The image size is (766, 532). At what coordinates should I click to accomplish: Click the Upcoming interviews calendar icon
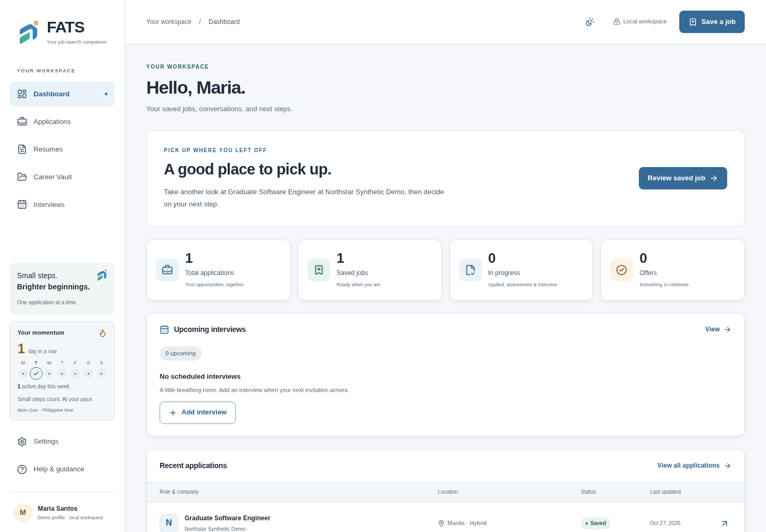[x=164, y=330]
